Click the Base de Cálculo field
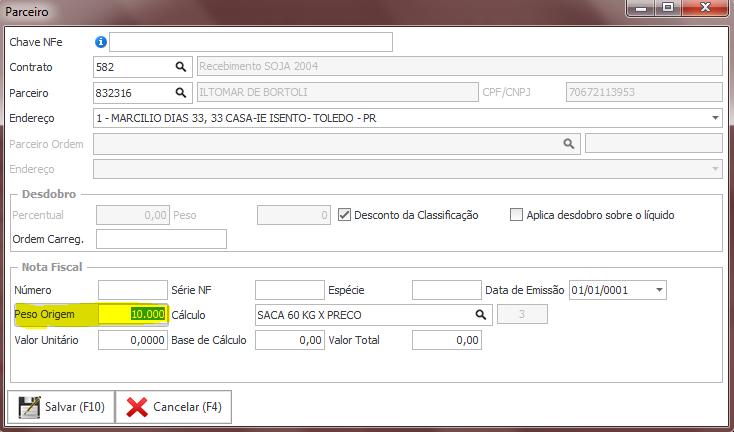 290,340
